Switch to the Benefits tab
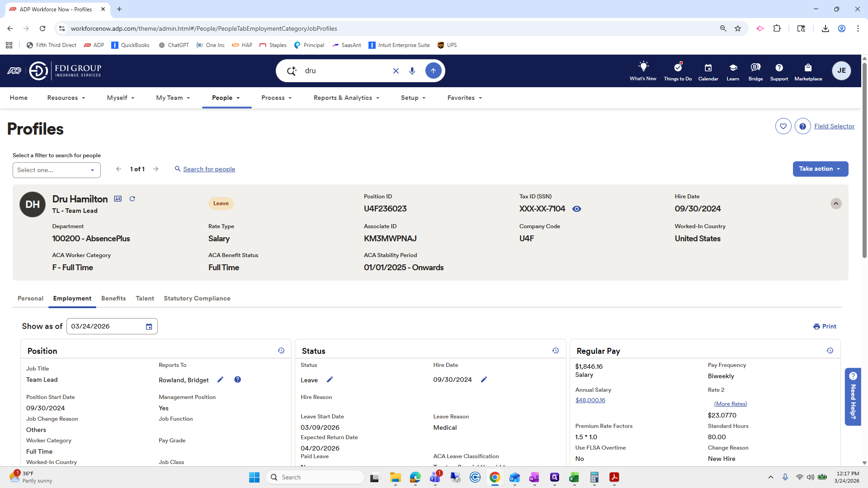Screen dimensions: 868x488 (113, 298)
